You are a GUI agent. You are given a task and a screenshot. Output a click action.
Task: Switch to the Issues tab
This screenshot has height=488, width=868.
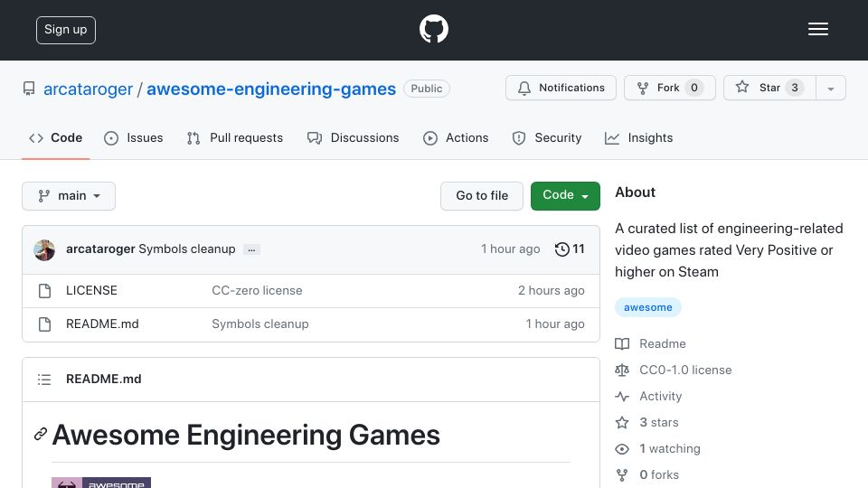(x=134, y=137)
